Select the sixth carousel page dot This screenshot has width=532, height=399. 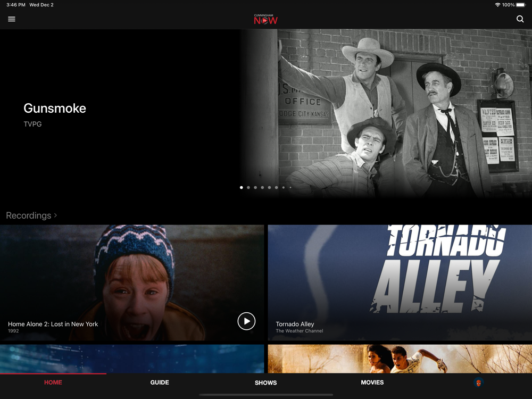[276, 187]
